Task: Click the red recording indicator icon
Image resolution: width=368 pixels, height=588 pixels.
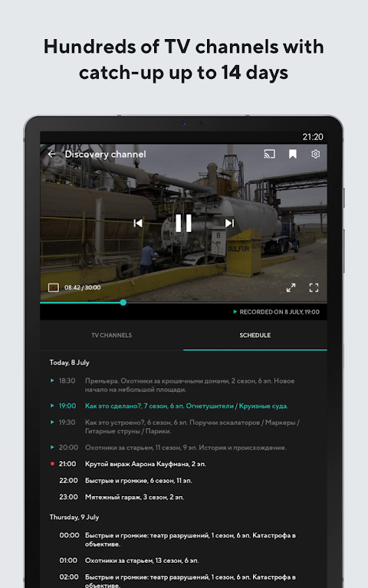Action: (x=54, y=288)
